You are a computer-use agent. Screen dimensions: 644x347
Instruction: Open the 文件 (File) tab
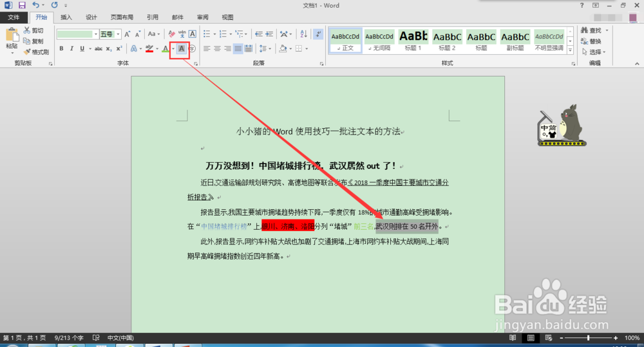click(x=14, y=17)
